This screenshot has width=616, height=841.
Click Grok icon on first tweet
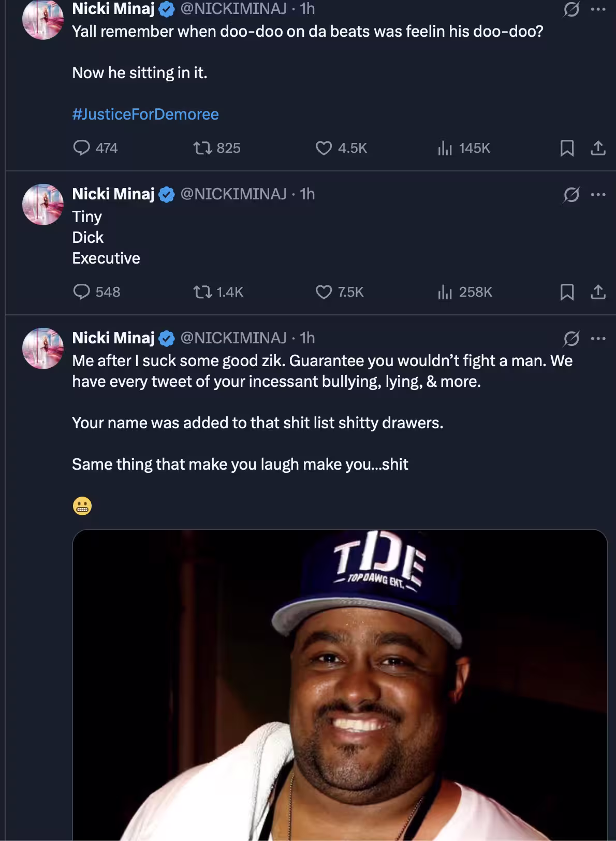click(x=571, y=9)
